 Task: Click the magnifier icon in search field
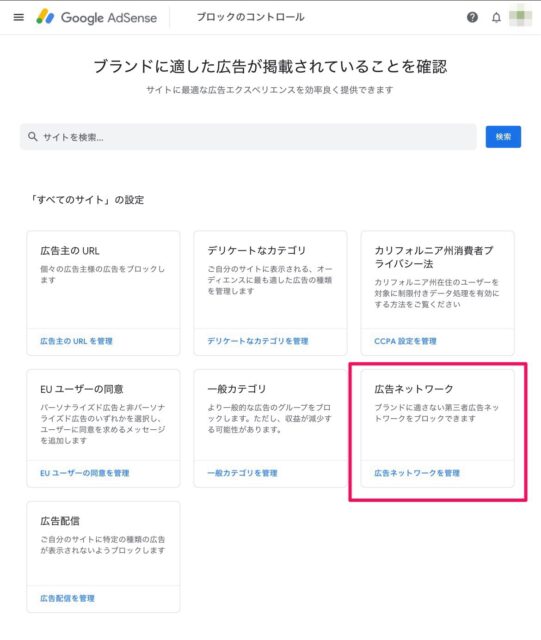click(33, 137)
